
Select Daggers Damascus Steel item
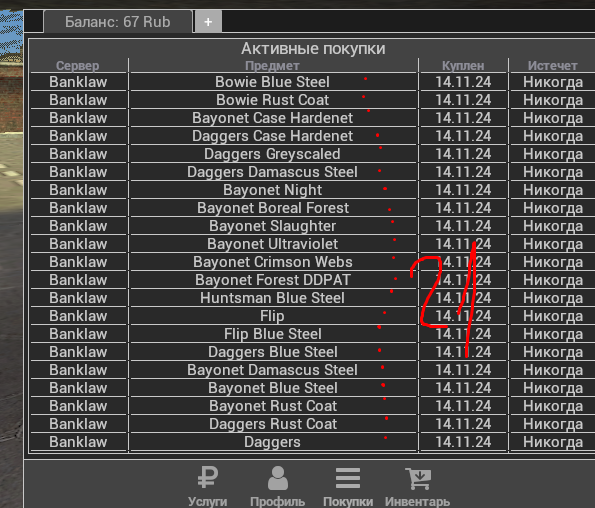[x=272, y=172]
